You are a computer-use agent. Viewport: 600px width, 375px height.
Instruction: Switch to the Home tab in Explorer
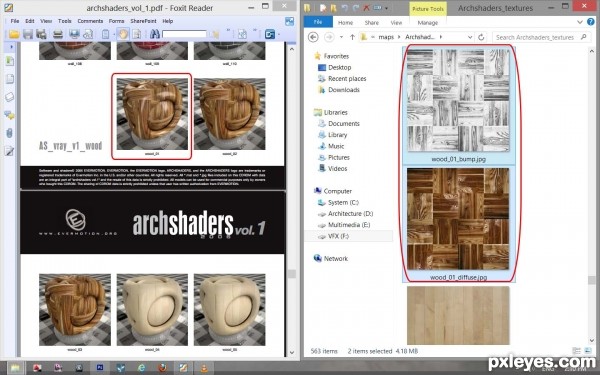[345, 23]
